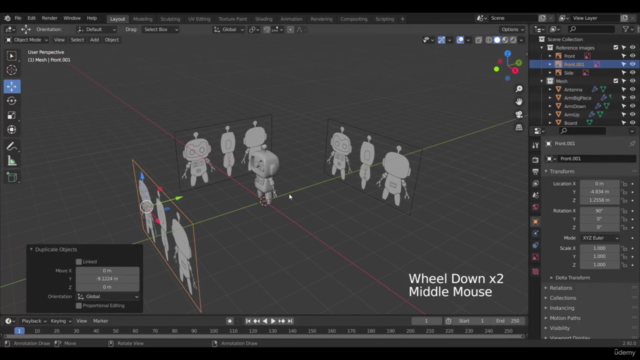The width and height of the screenshot is (640, 360).
Task: Toggle Mesh collection exclude checkbox
Action: pyautogui.click(x=616, y=81)
